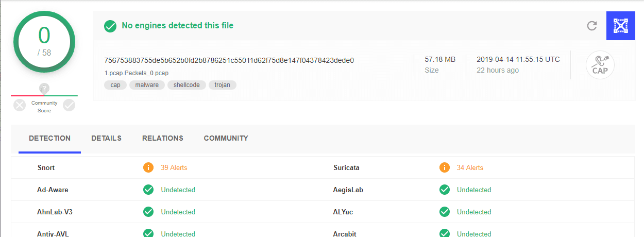Screen dimensions: 644x237
Task: Select the DETECTION tab
Action: [x=49, y=138]
